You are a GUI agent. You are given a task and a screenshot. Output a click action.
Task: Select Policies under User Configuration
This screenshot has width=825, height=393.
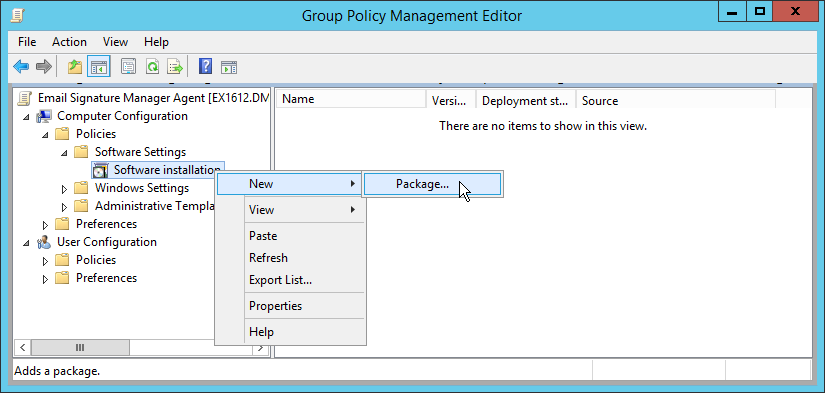[x=96, y=260]
